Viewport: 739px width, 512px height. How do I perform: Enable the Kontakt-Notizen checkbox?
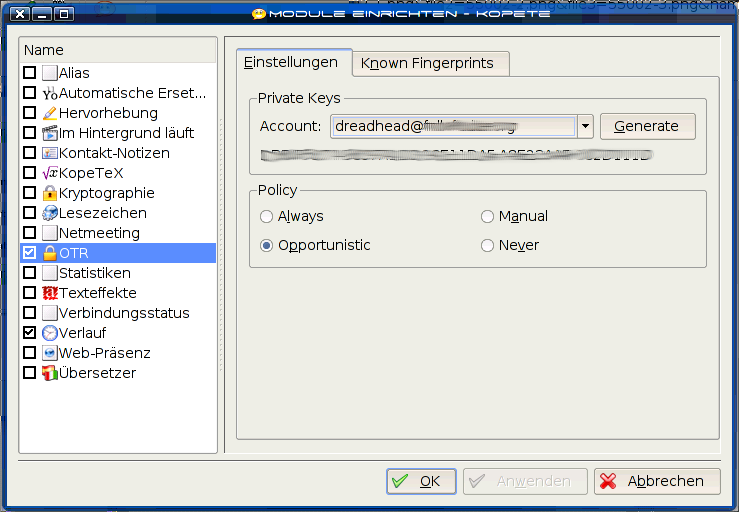pyautogui.click(x=29, y=153)
